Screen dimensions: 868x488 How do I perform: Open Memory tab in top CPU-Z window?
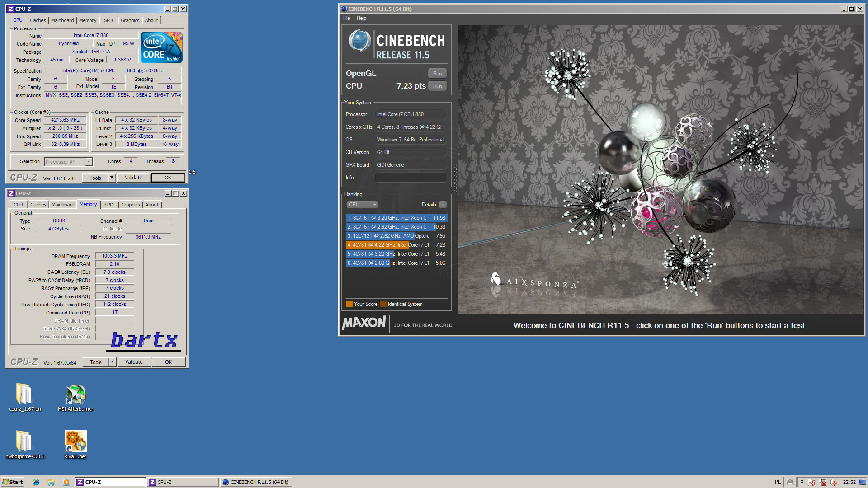88,20
